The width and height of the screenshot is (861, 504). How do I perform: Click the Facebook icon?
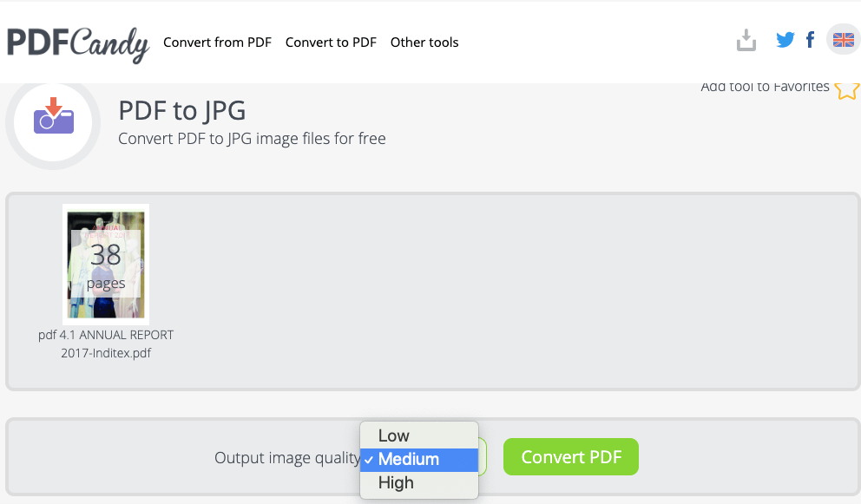tap(810, 40)
